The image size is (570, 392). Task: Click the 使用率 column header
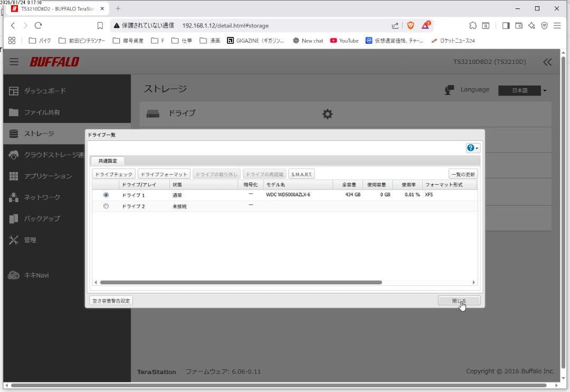point(407,185)
